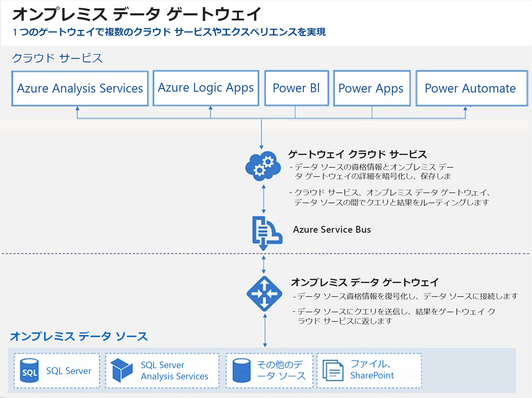Click the on-premises data gateway diamond icon
532x398 pixels.
click(264, 294)
